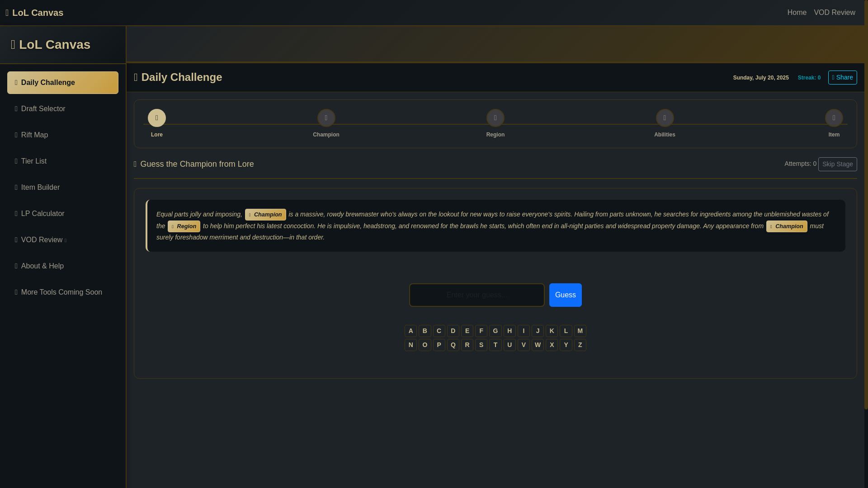Screen dimensions: 868x488
Task: Open More Tools Coming Soon entry
Action: (63, 292)
